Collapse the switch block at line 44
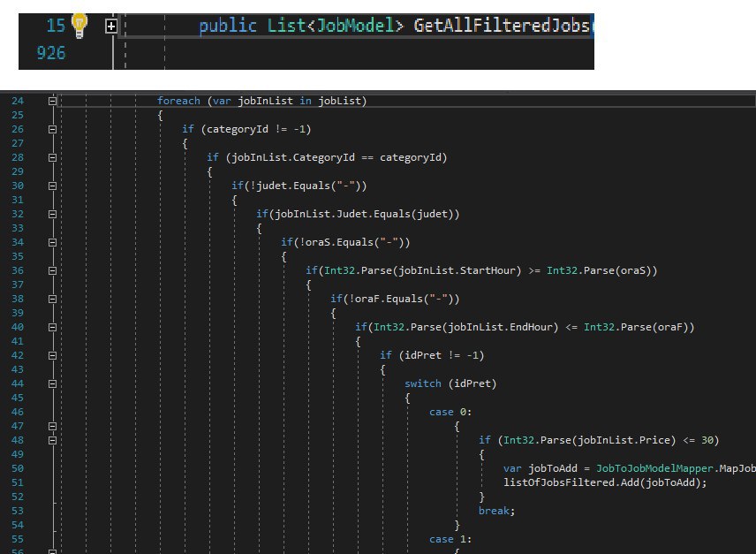 click(53, 383)
